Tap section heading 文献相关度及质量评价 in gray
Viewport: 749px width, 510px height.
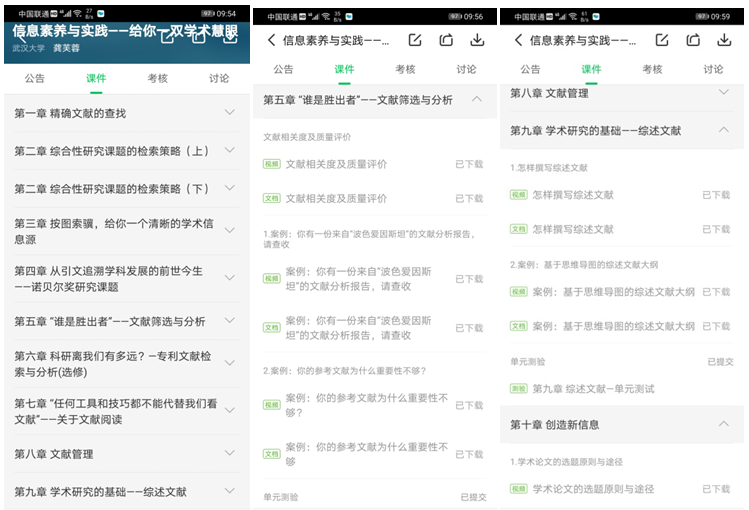coord(307,137)
